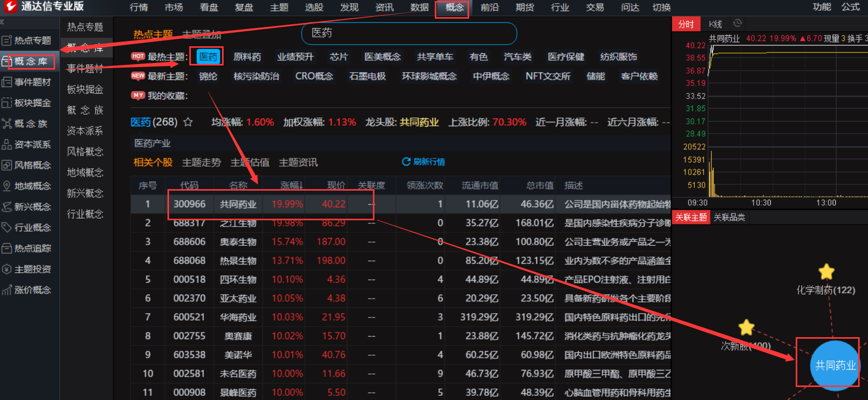Click the 涨价概念 chart icon in the icon sidebar

(x=7, y=290)
